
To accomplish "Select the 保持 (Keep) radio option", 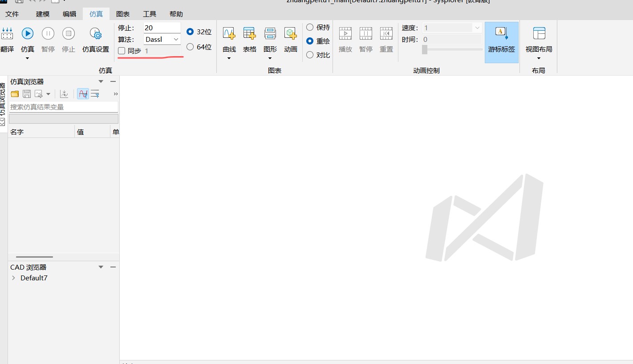I will pos(310,27).
